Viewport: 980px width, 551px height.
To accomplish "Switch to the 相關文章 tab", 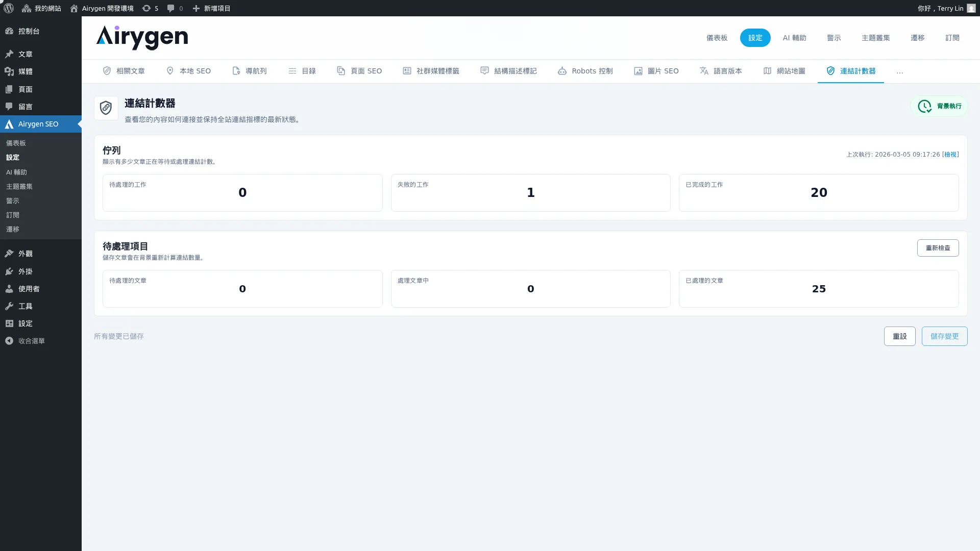I will coord(124,71).
